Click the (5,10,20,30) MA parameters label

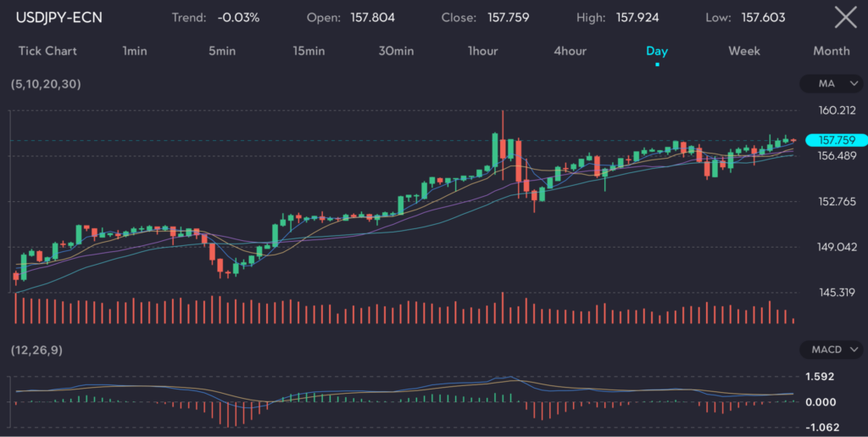click(x=47, y=84)
